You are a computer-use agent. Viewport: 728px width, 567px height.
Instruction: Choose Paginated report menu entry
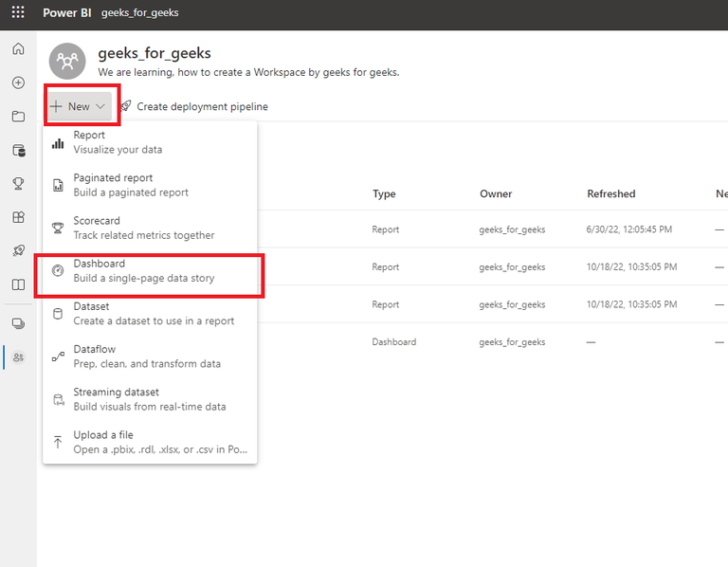pos(150,185)
